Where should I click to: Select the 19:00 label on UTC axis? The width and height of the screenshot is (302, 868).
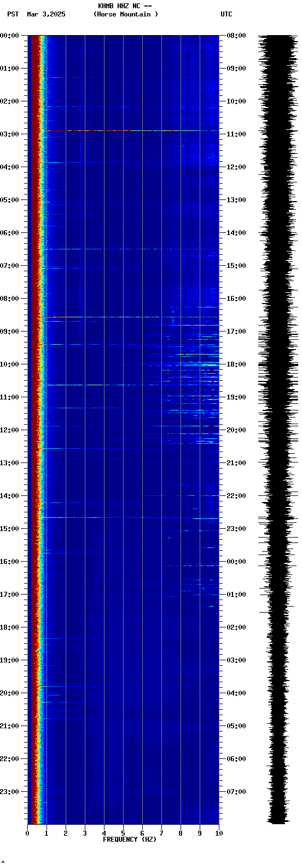236,397
